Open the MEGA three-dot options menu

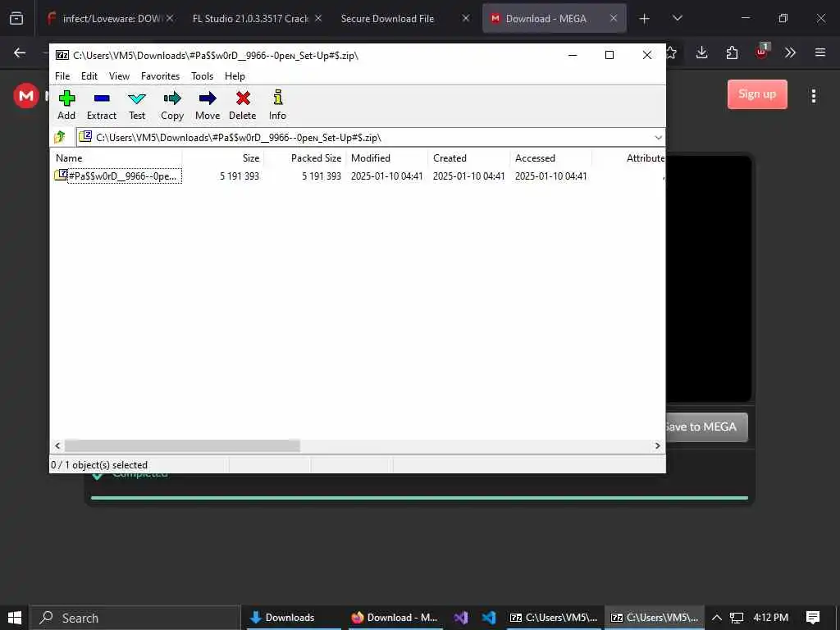coord(814,96)
